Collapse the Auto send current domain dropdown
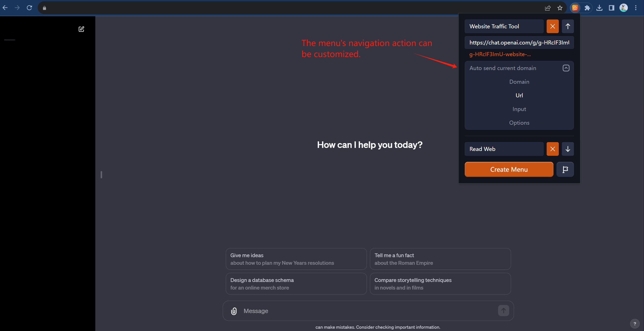The height and width of the screenshot is (331, 644). 566,68
